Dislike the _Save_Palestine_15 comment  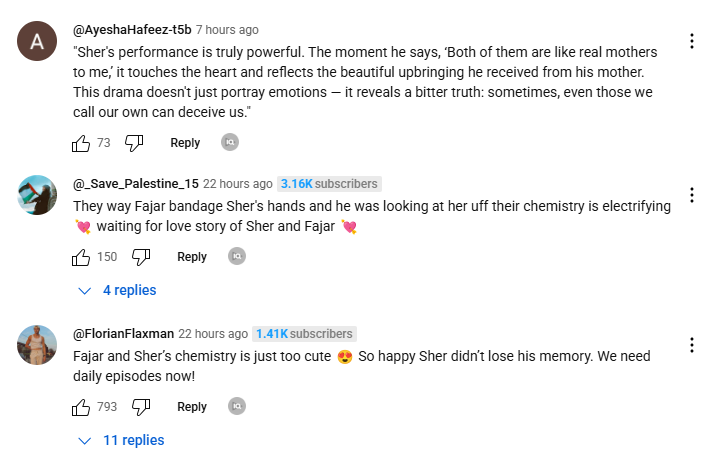[x=141, y=257]
